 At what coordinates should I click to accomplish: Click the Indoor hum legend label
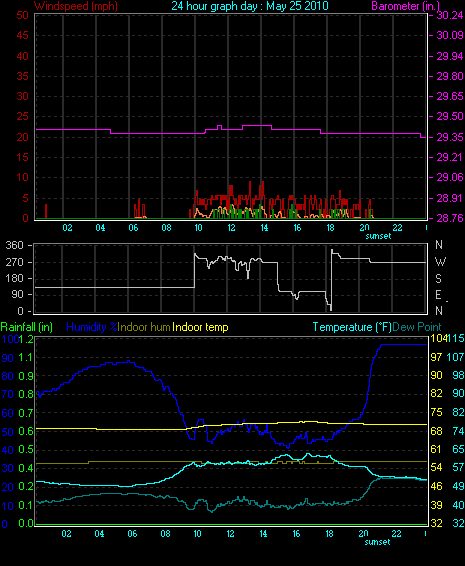coord(144,327)
